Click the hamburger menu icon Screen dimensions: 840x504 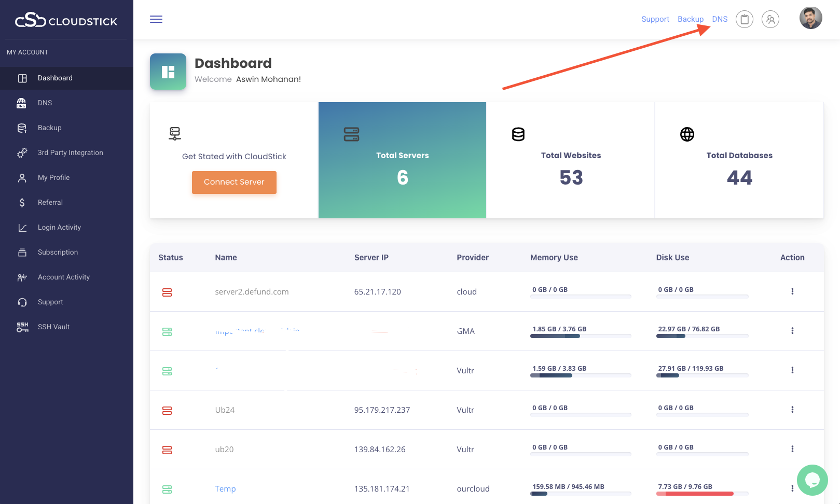156,19
